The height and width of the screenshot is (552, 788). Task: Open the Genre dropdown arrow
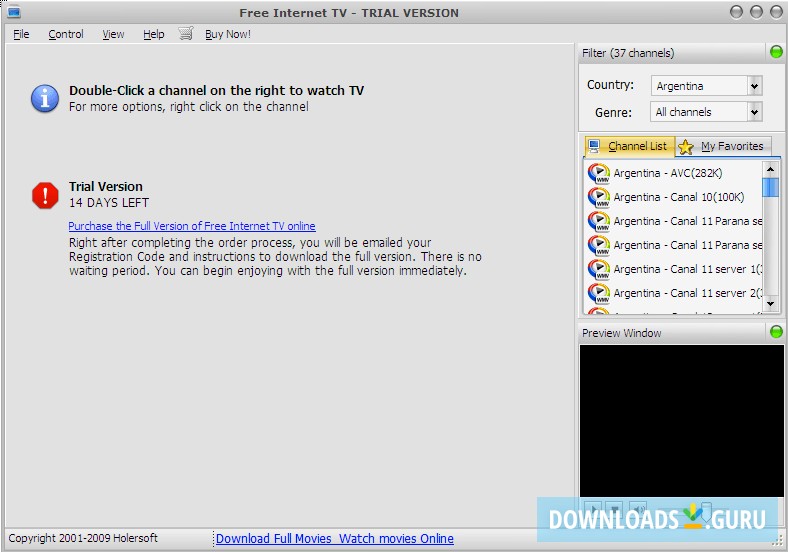click(x=754, y=112)
